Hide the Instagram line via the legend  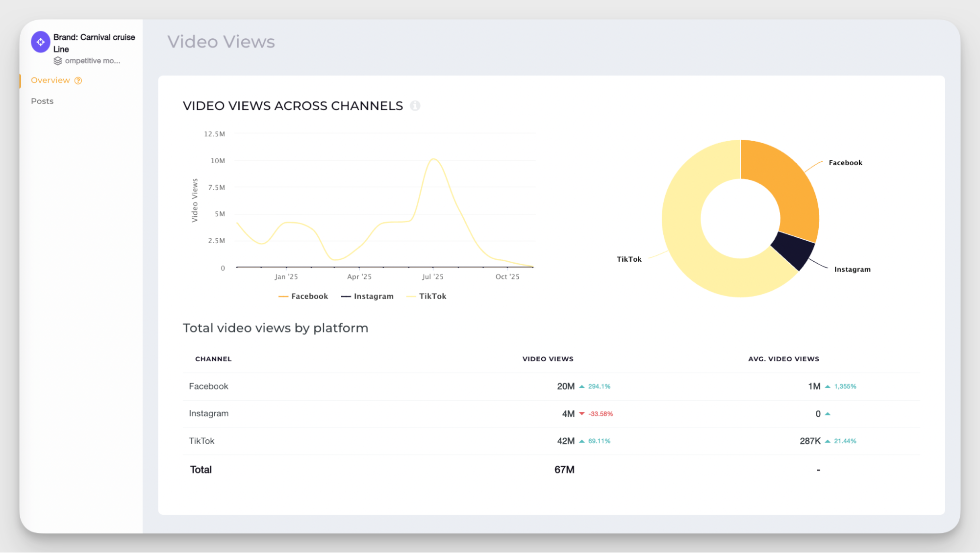pos(367,296)
